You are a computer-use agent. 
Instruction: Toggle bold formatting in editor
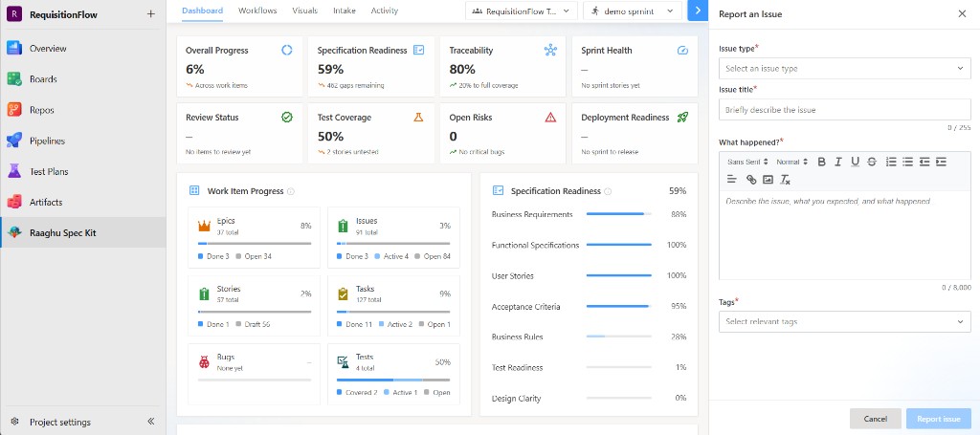(822, 162)
